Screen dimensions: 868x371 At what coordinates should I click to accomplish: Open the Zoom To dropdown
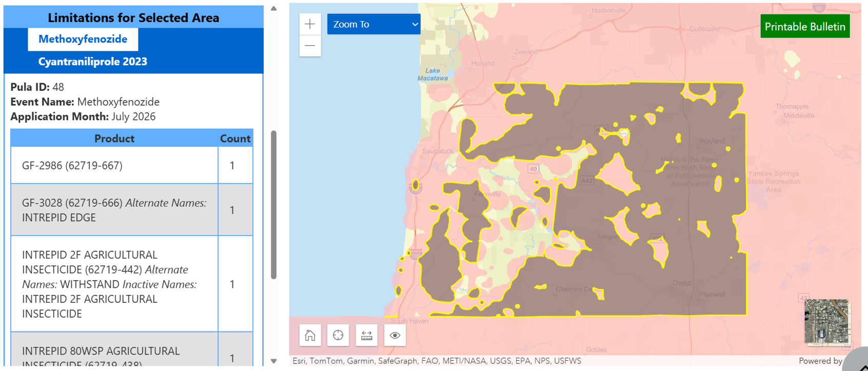(373, 24)
